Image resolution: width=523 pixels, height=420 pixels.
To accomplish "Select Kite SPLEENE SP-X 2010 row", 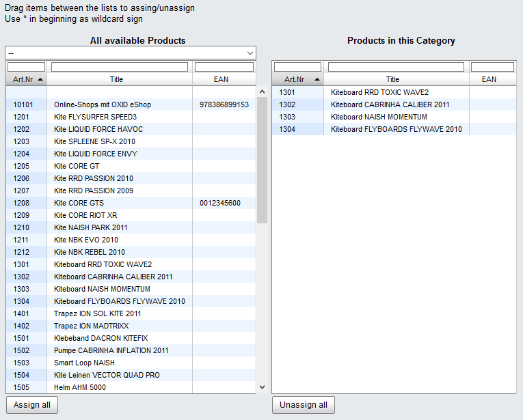I will [x=131, y=141].
